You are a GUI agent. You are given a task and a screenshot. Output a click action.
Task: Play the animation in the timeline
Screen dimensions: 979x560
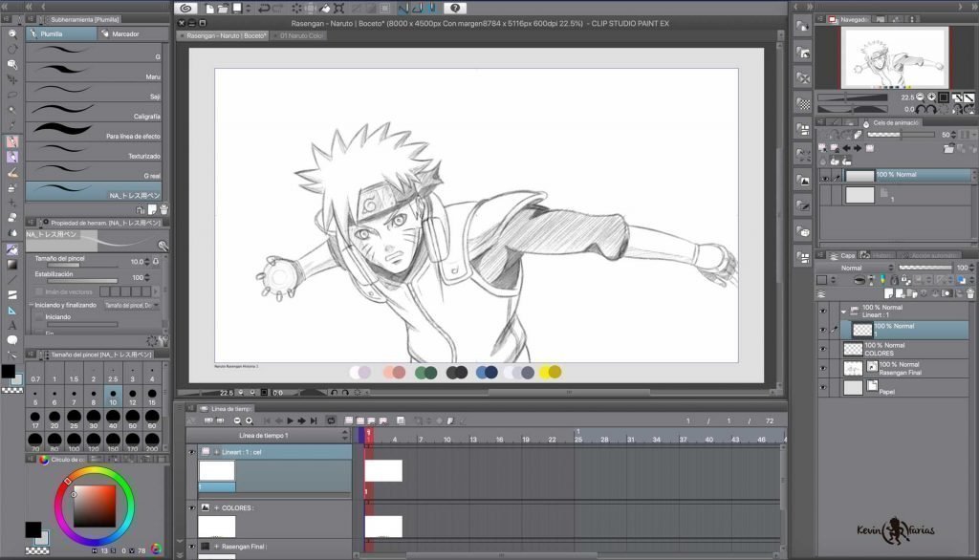[291, 420]
